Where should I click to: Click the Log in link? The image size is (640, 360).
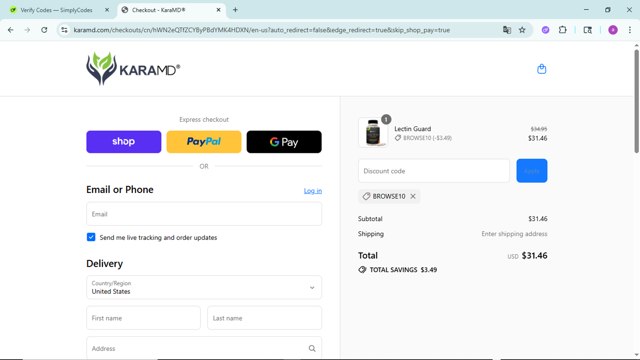[313, 191]
